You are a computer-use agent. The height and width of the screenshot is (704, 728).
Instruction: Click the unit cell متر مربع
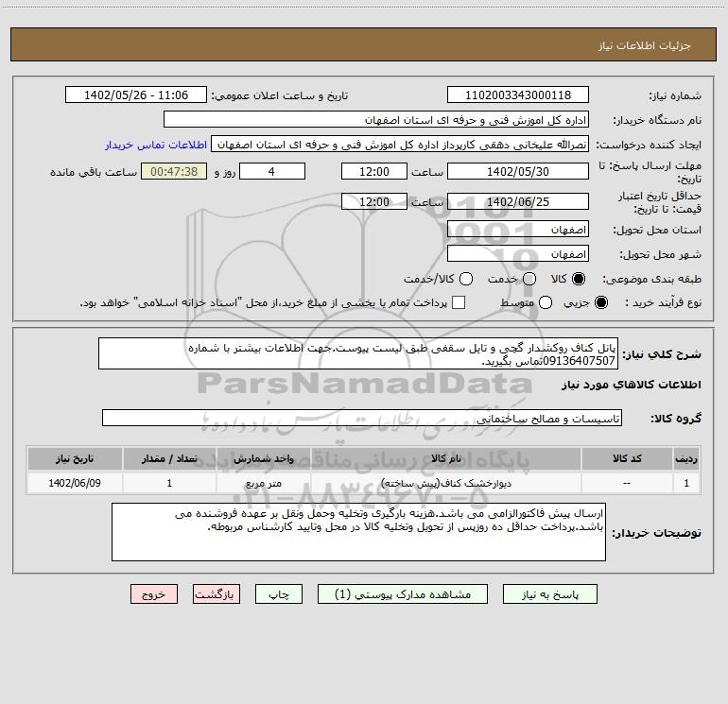[x=263, y=483]
